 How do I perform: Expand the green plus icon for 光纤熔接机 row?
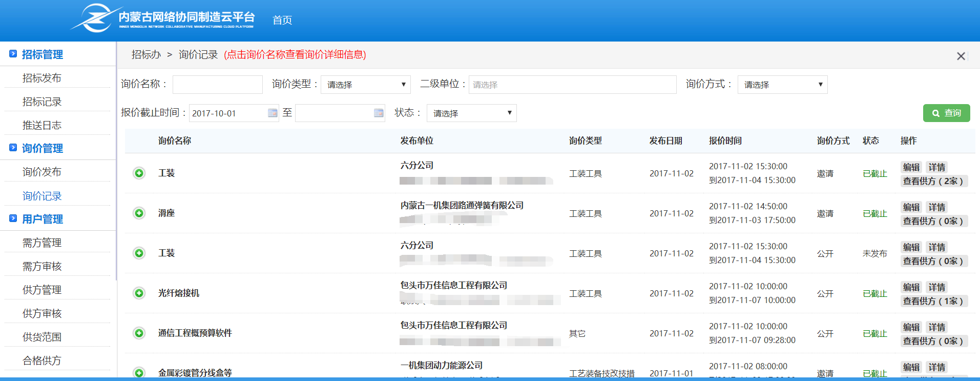139,293
